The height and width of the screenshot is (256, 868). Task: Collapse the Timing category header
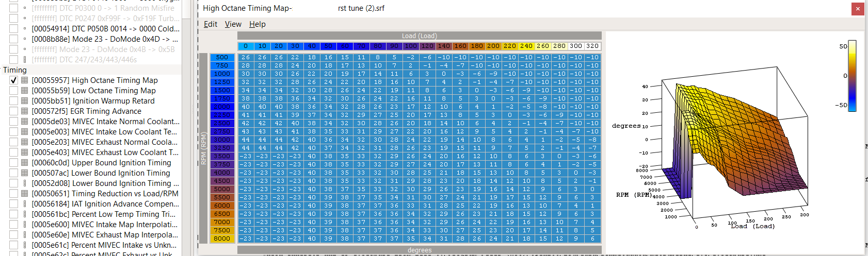(x=15, y=70)
